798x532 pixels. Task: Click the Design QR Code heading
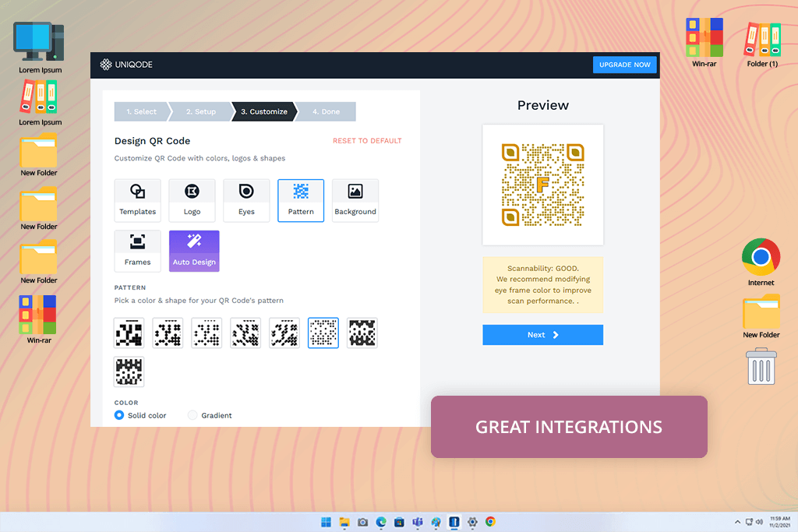point(152,141)
